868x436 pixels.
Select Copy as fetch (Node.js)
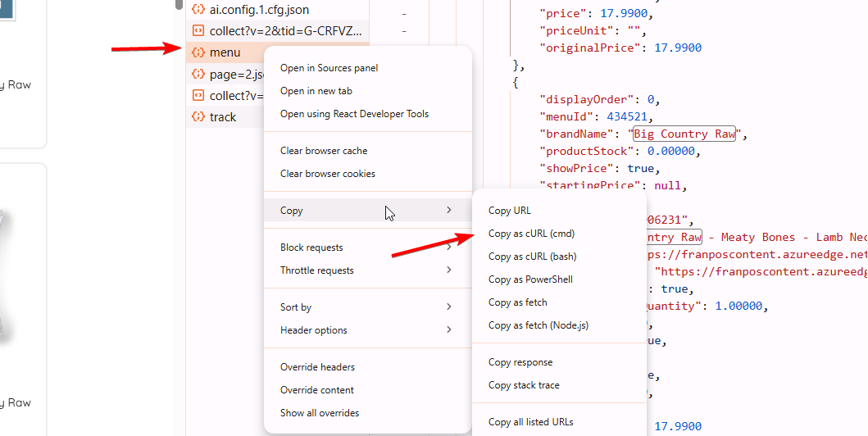pyautogui.click(x=538, y=325)
